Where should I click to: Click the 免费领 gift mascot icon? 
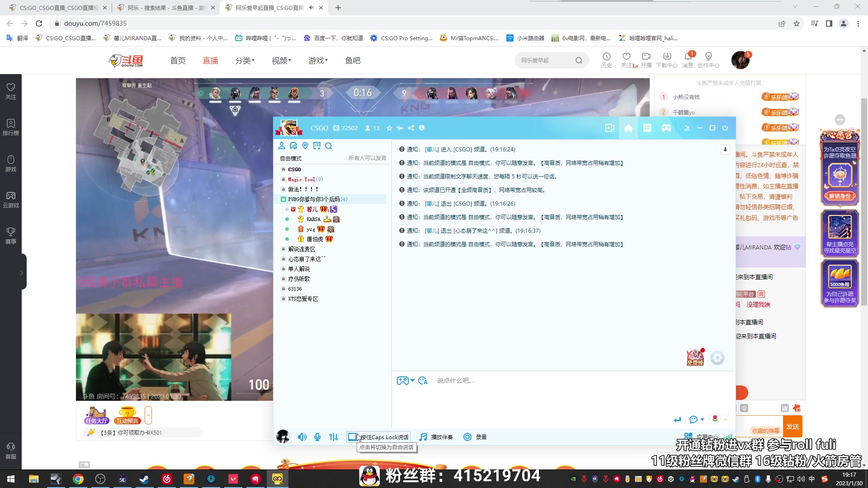695,357
